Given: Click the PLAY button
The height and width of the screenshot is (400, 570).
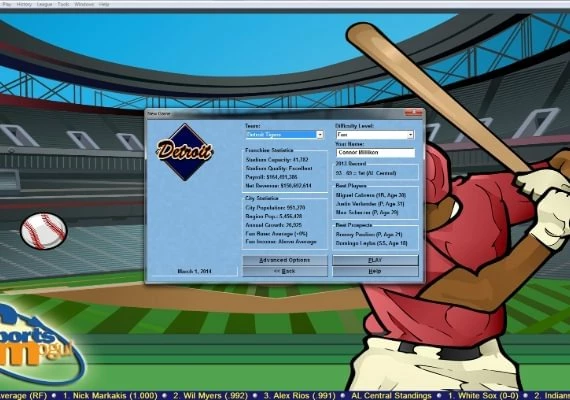Looking at the screenshot, I should (375, 260).
